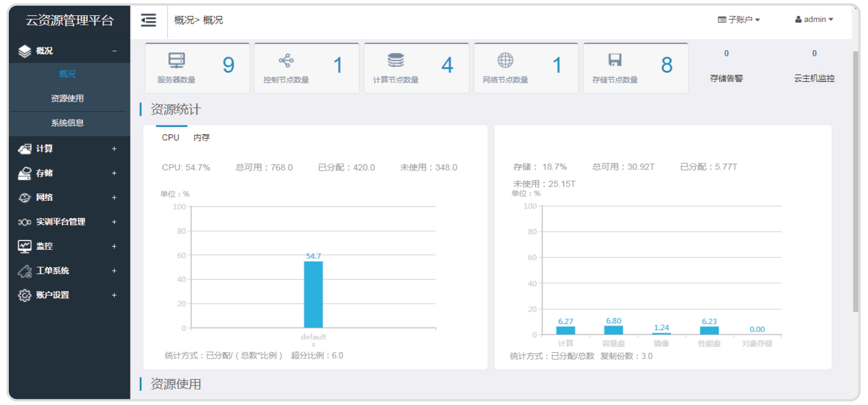Open the 子账户 dropdown

coord(739,20)
